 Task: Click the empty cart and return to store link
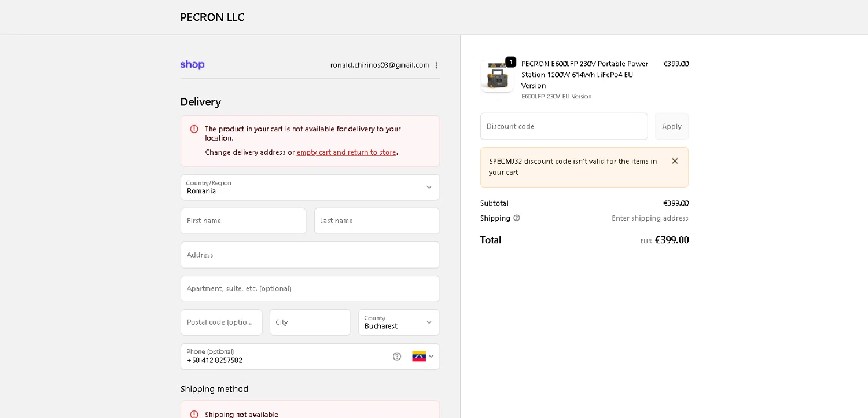pyautogui.click(x=347, y=152)
